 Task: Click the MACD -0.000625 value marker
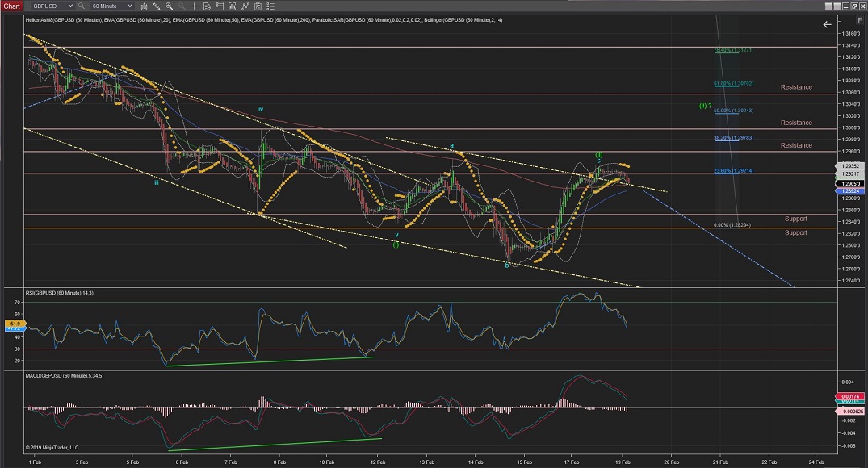pyautogui.click(x=849, y=411)
